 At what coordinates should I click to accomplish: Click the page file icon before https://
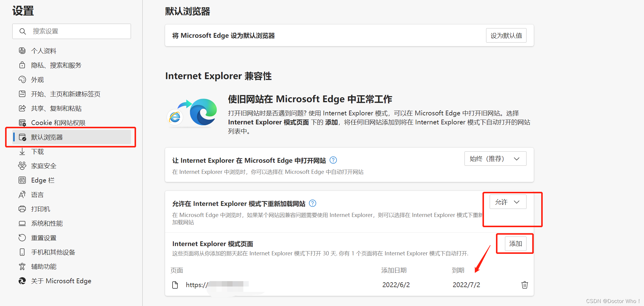[x=175, y=285]
